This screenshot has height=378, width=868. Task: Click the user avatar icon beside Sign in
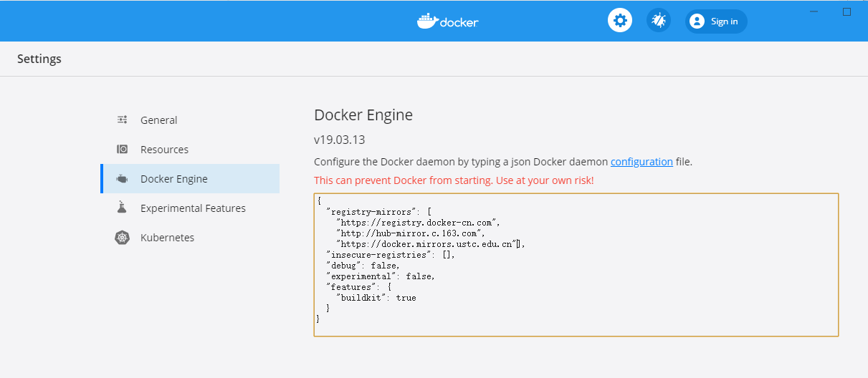[697, 21]
